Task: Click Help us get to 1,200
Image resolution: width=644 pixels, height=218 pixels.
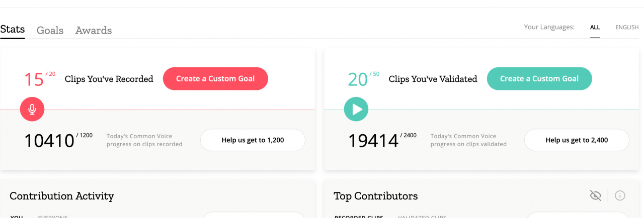Action: click(x=253, y=140)
